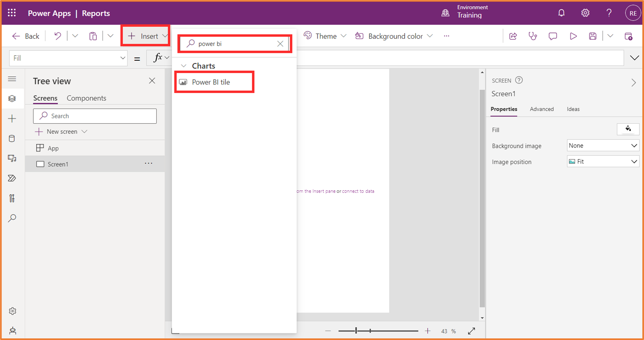Collapse the Charts section in search results
Image resolution: width=644 pixels, height=340 pixels.
[x=184, y=65]
